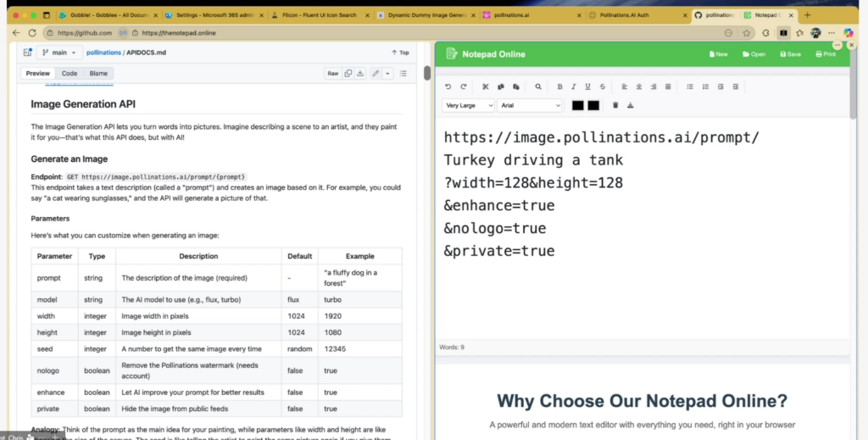Copy raw file with GitHub copy icon
This screenshot has height=440, width=868.
pos(348,74)
